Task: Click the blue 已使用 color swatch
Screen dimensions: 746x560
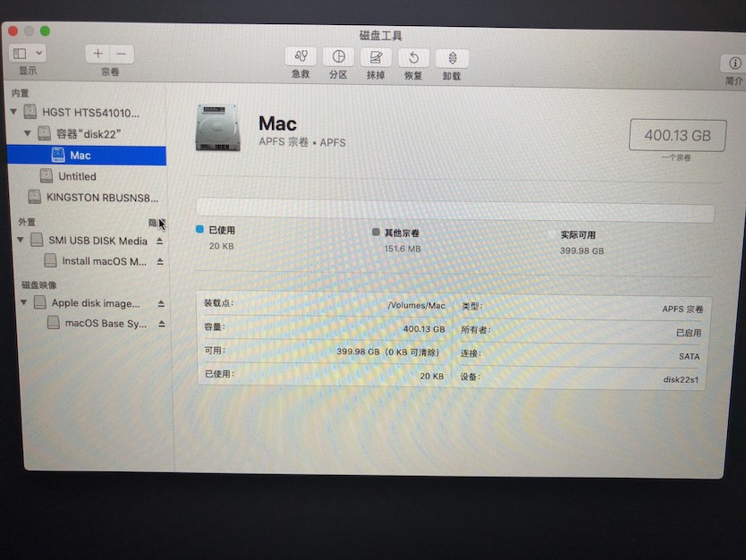Action: [x=199, y=229]
